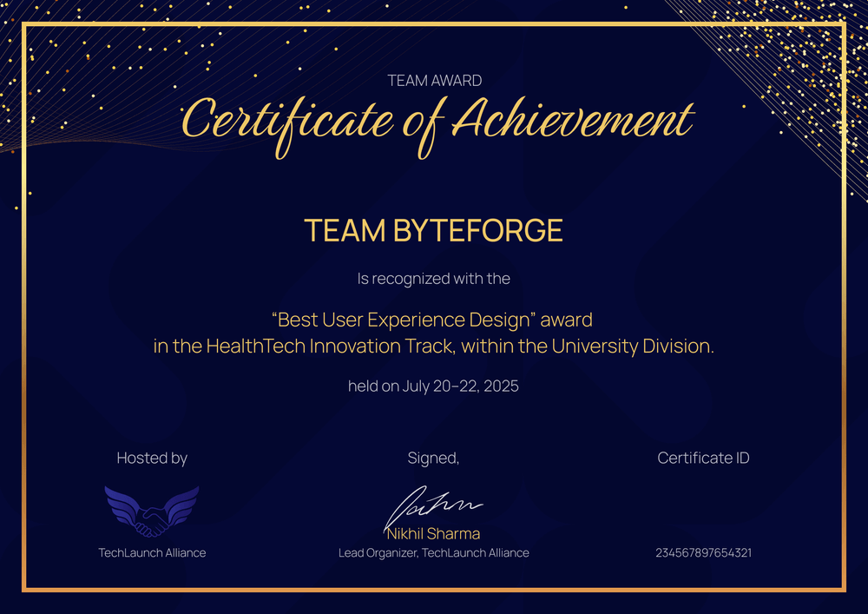This screenshot has height=614, width=868.
Task: Click the Signed, label
Action: point(433,458)
